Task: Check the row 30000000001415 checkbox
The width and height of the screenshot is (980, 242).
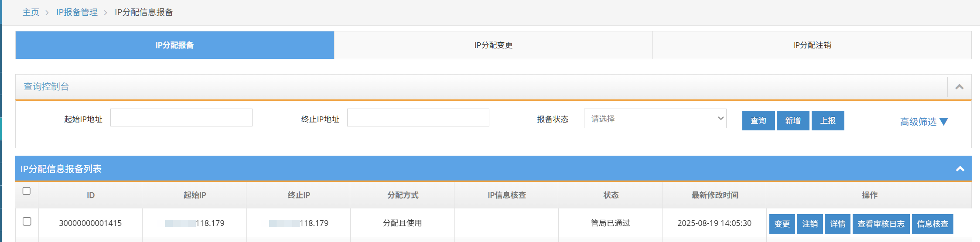Action: pos(27,222)
